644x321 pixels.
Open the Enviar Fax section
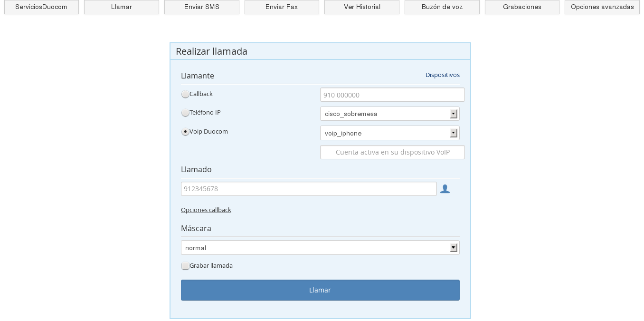pyautogui.click(x=282, y=7)
